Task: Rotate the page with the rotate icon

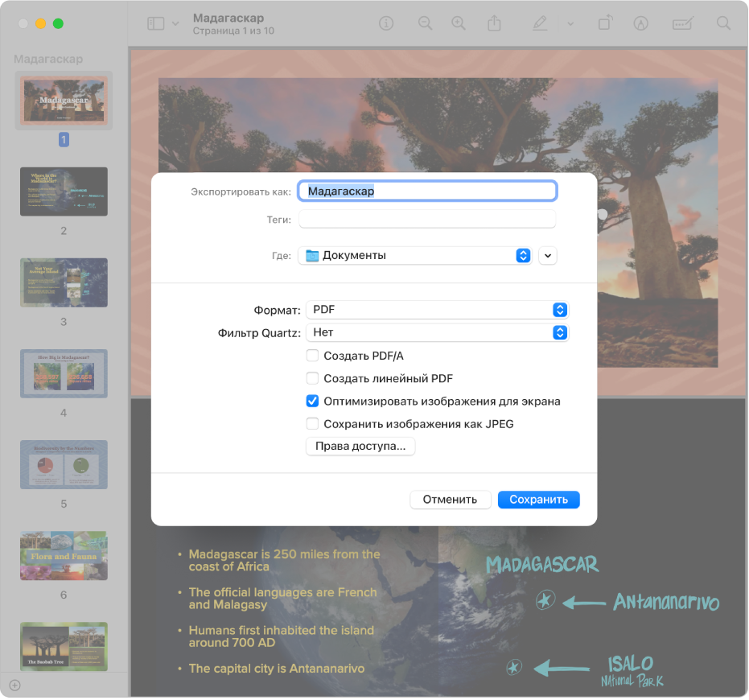Action: (x=605, y=23)
